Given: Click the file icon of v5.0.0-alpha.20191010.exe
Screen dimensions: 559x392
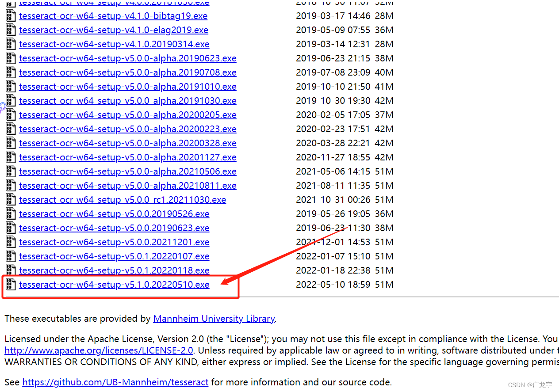Looking at the screenshot, I should click(11, 87).
